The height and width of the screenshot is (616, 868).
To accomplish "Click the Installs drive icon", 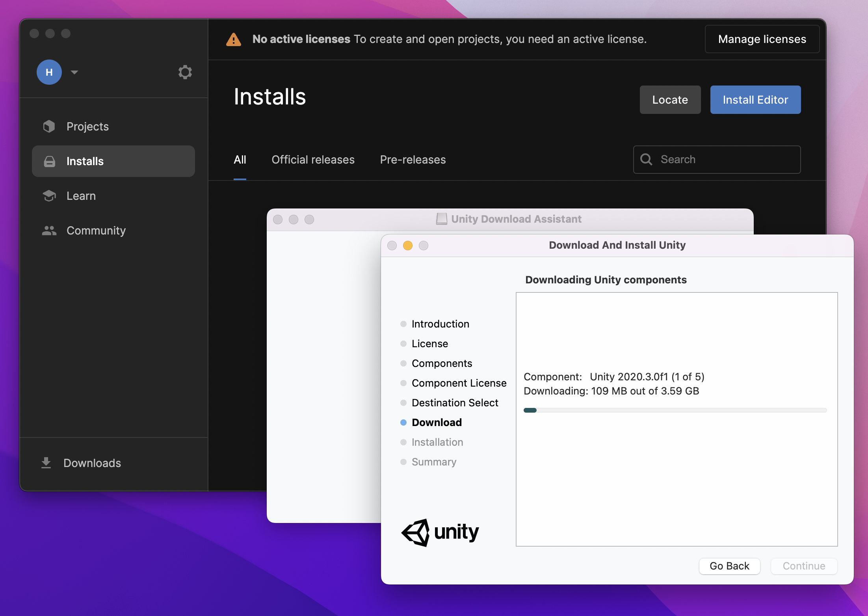I will tap(49, 161).
